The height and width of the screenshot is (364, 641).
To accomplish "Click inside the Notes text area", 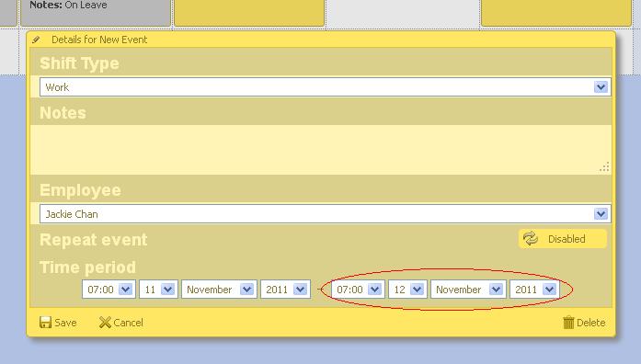I will (x=320, y=150).
